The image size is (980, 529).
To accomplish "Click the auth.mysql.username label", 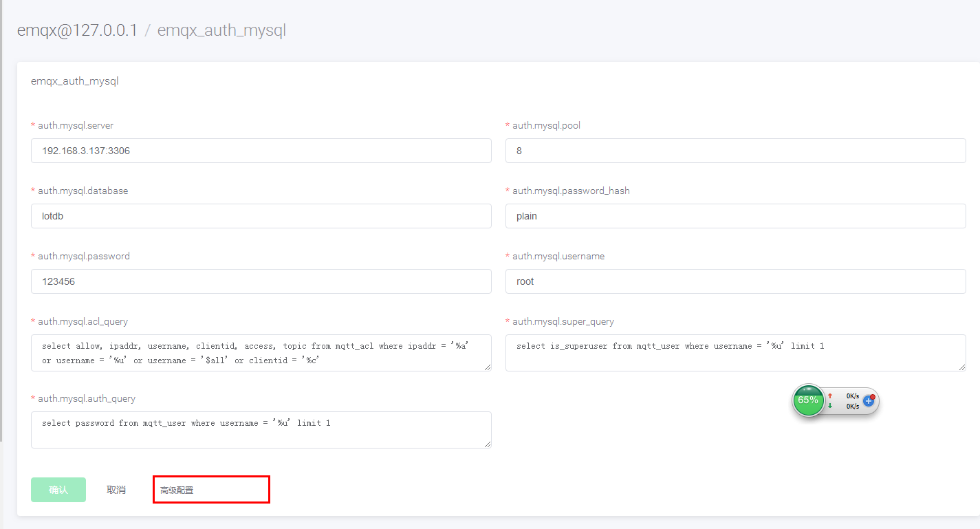I will [x=558, y=256].
